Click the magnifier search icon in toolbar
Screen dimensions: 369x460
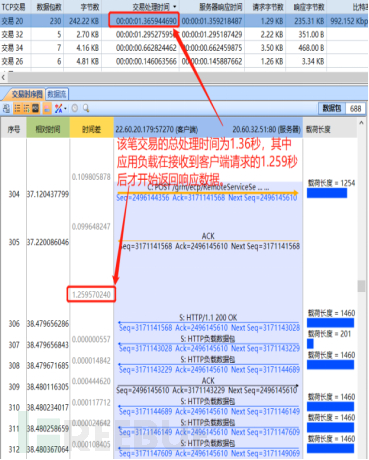pos(86,108)
